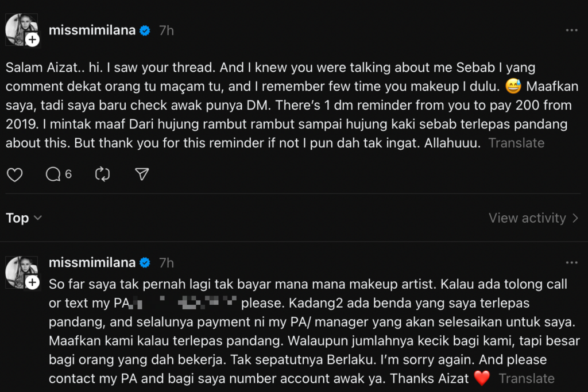
Task: Click the verified badge on the second comment
Action: tap(145, 263)
